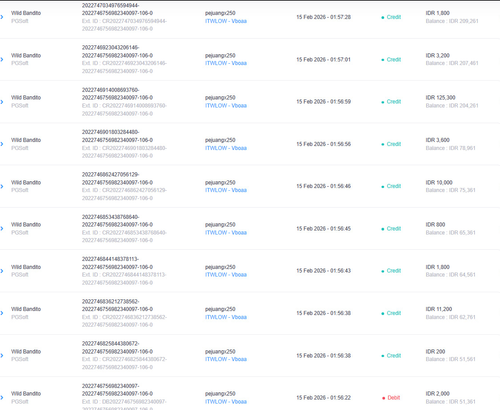Click Wild Bandito name in 01:57:01 row
Viewport: 500px width, 410px height.
[26, 55]
